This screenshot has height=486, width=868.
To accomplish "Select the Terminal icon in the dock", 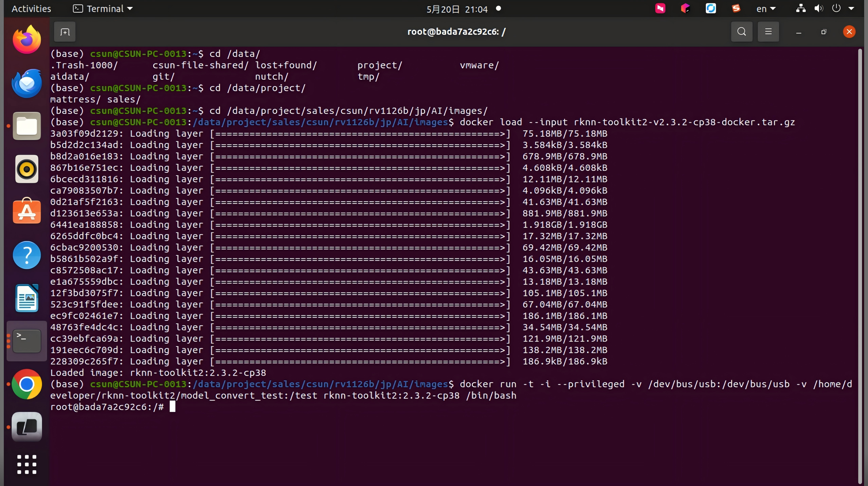I will coord(27,341).
